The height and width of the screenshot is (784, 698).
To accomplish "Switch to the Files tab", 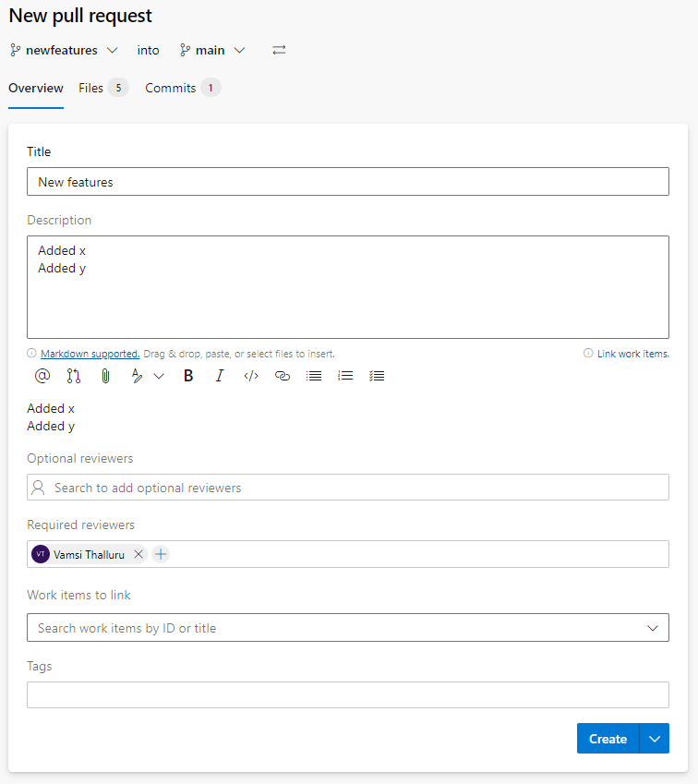I will pos(90,88).
